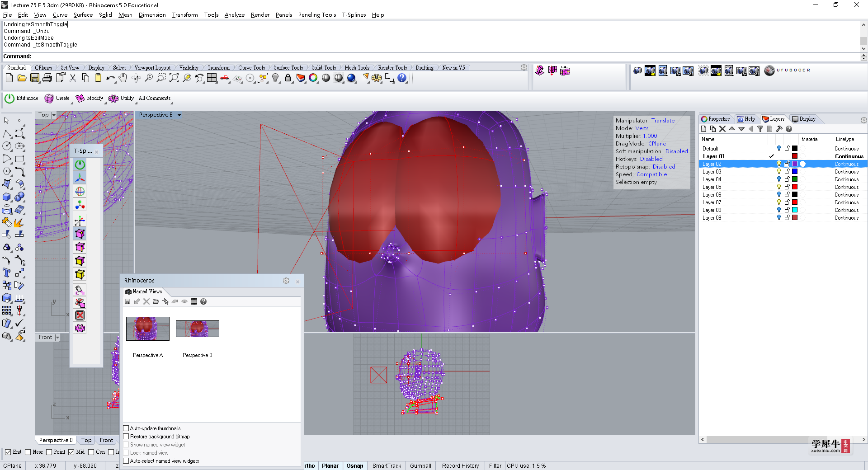Click the hammer tools icon in Layers panel
This screenshot has width=868, height=470.
tap(779, 129)
